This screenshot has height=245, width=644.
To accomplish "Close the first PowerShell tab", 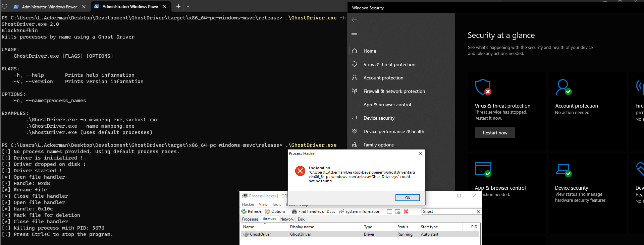I will [x=84, y=7].
